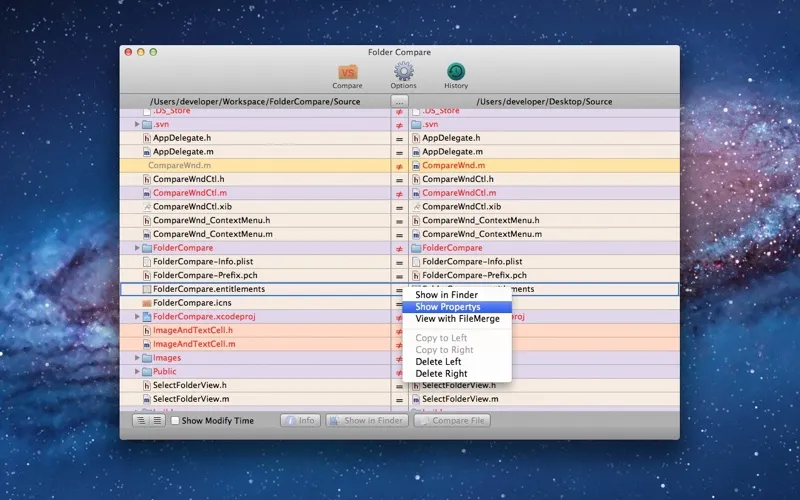Click left FolderCompare-Info.plist file icon
The image size is (800, 500).
tap(147, 262)
